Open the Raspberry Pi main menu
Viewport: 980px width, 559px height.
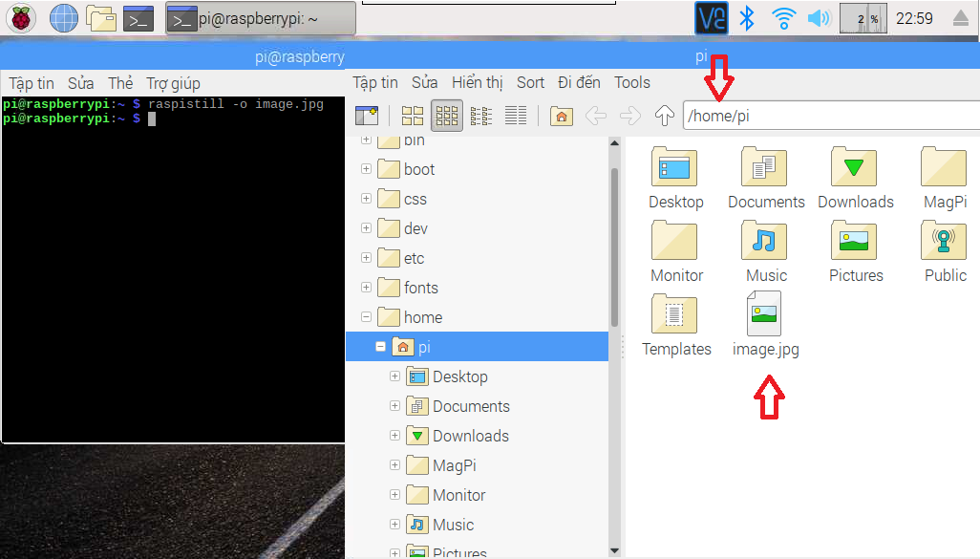pyautogui.click(x=21, y=18)
